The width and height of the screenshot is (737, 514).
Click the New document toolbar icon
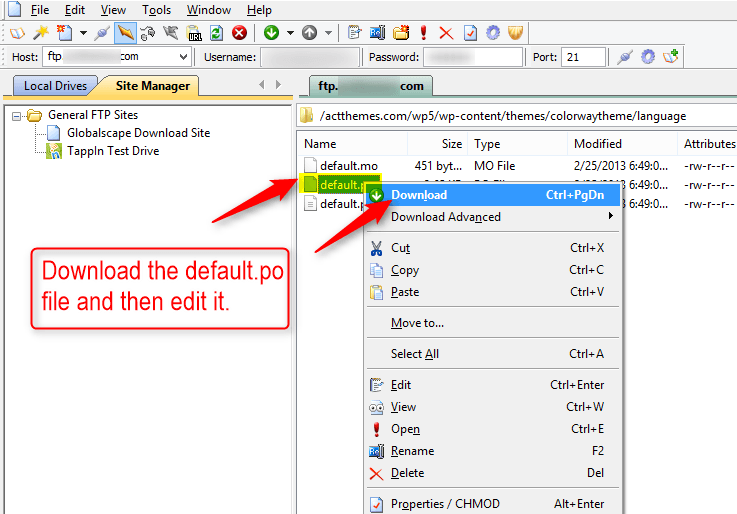[64, 33]
